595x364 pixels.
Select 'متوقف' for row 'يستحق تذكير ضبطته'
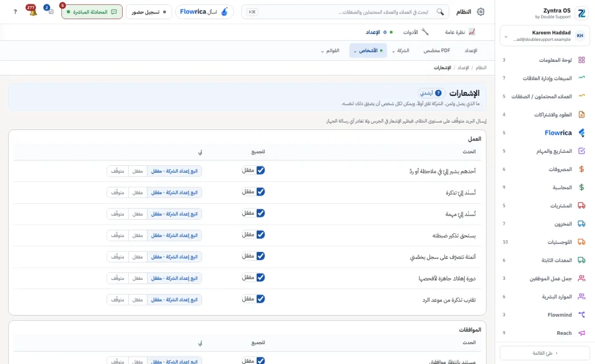[118, 235]
